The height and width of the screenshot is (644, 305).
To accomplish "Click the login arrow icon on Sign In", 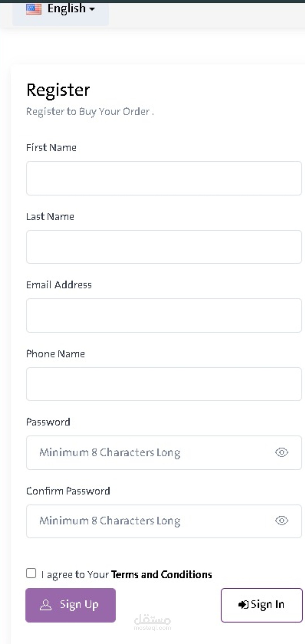I will point(243,605).
